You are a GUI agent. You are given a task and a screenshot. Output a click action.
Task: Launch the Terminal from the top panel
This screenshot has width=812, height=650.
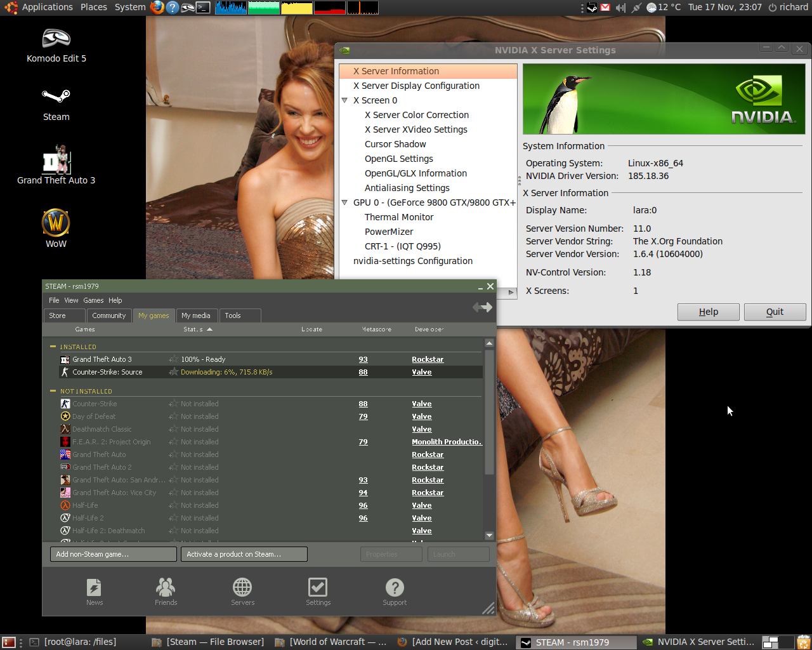tap(203, 7)
